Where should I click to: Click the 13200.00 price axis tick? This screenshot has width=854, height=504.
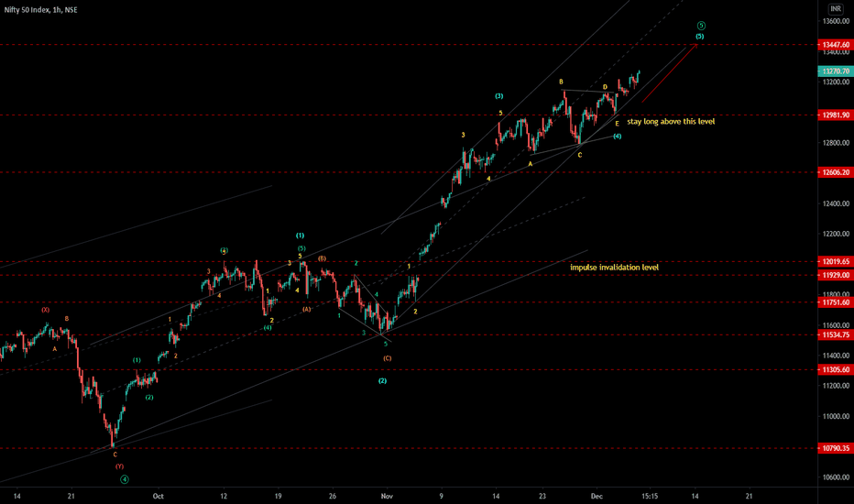(836, 82)
